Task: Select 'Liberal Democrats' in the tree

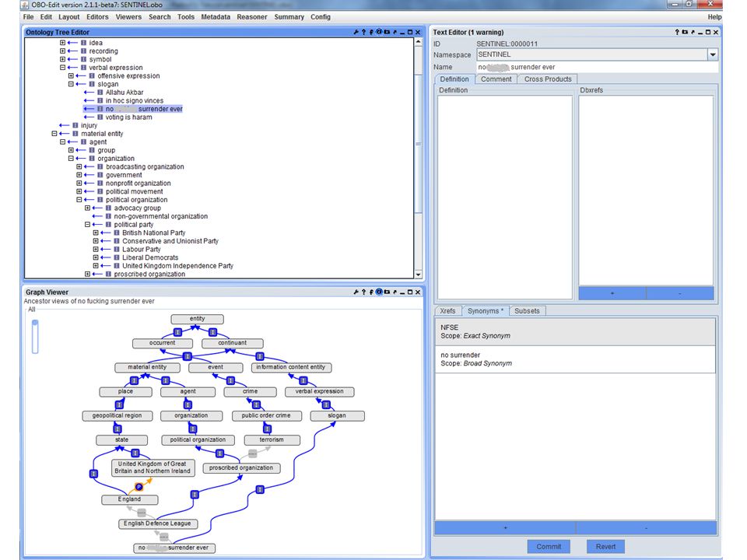Action: pos(150,257)
